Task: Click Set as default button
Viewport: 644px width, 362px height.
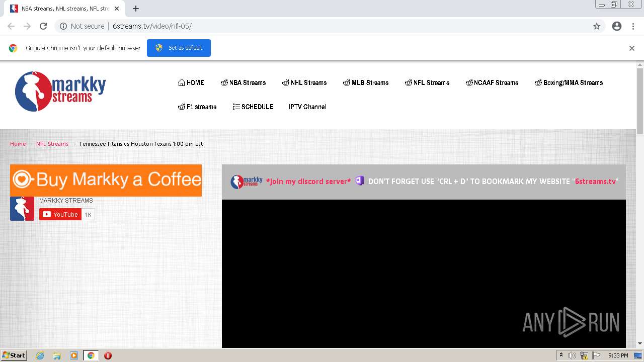Action: point(179,48)
